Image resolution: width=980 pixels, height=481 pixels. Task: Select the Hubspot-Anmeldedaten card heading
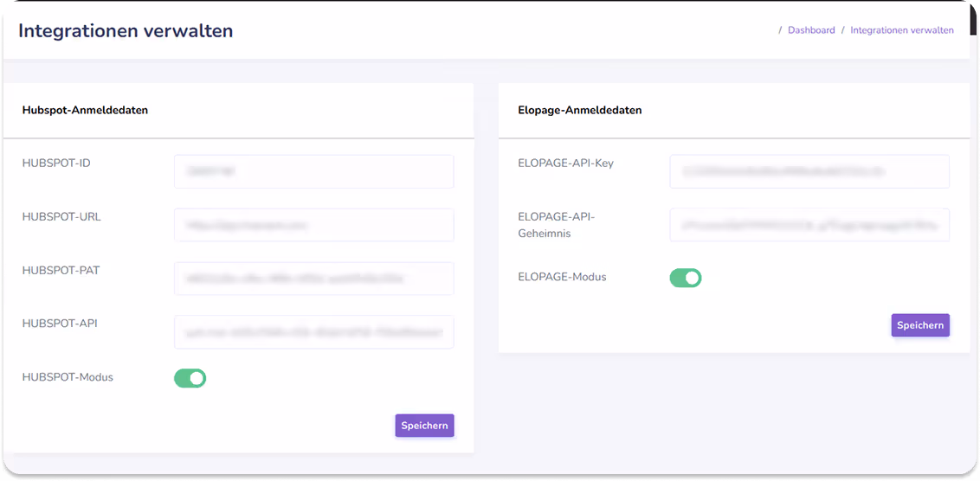[85, 110]
